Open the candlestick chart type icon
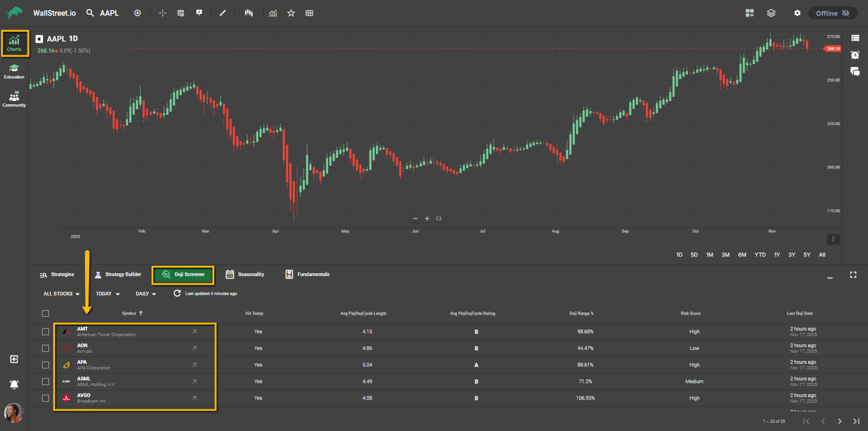This screenshot has width=868, height=431. 249,13
